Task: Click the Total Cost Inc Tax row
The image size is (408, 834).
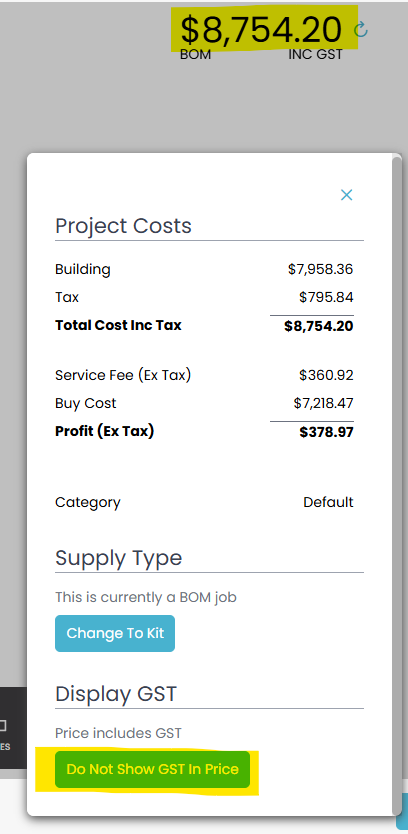Action: [204, 326]
